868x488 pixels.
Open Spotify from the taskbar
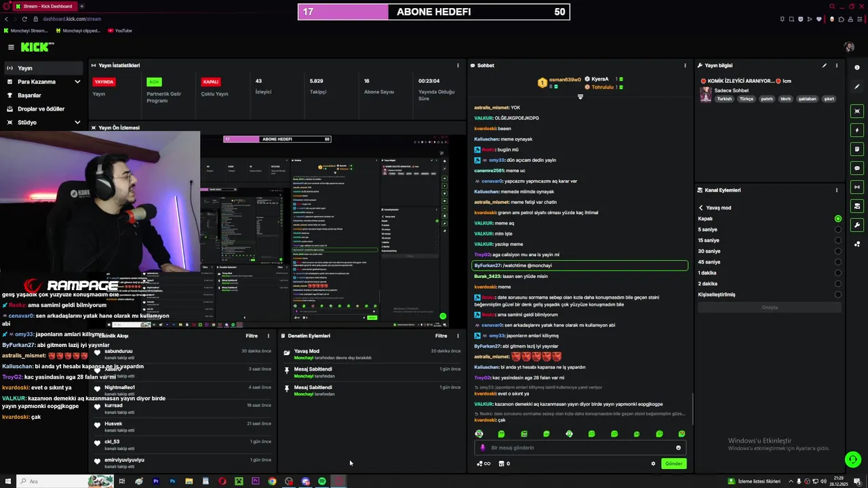(x=322, y=481)
